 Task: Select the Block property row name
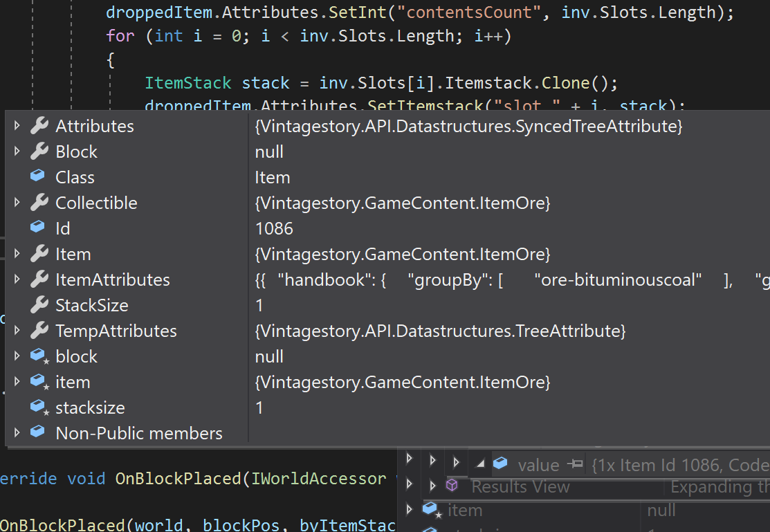[76, 152]
